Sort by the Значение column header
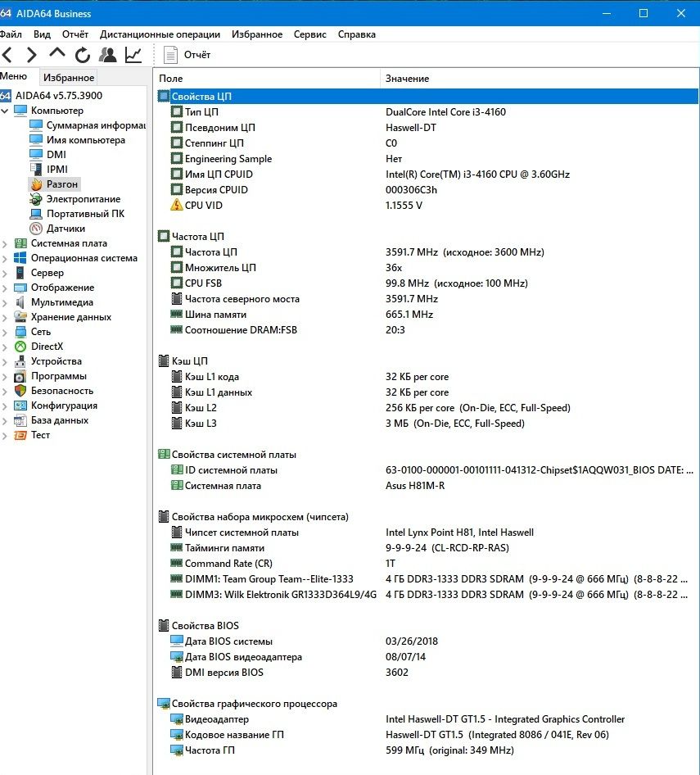Screen dimensions: 700x775 (539, 78)
